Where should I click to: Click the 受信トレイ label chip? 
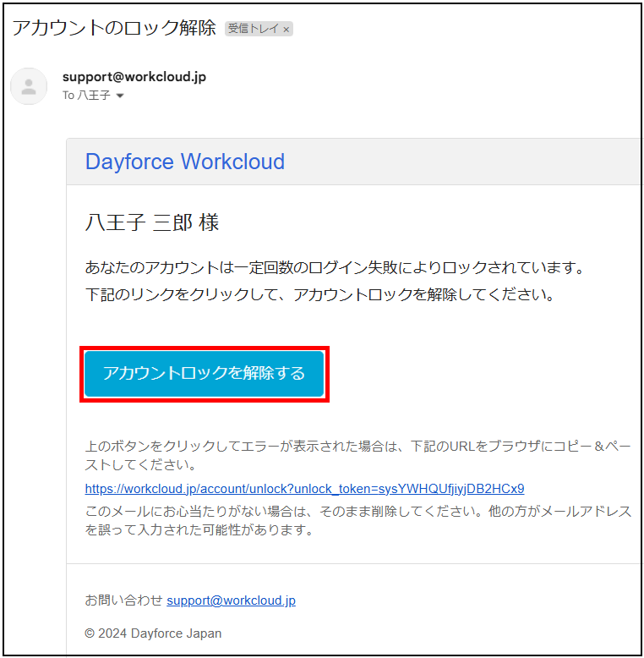click(x=254, y=29)
